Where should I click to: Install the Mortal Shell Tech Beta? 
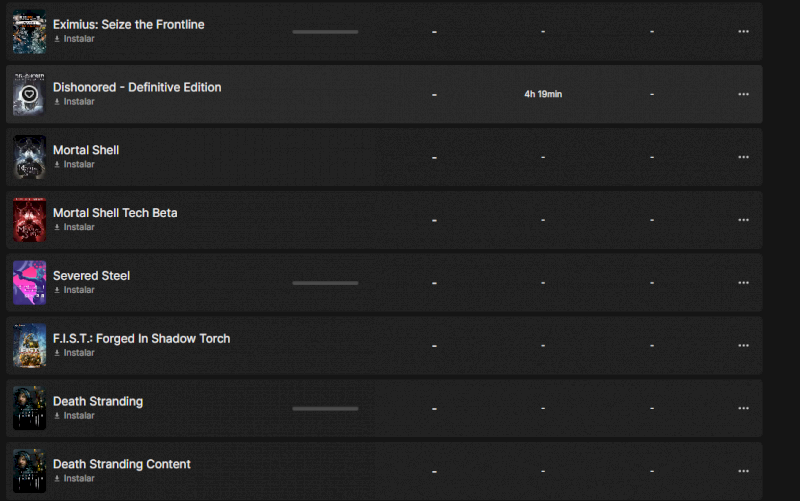click(x=74, y=227)
